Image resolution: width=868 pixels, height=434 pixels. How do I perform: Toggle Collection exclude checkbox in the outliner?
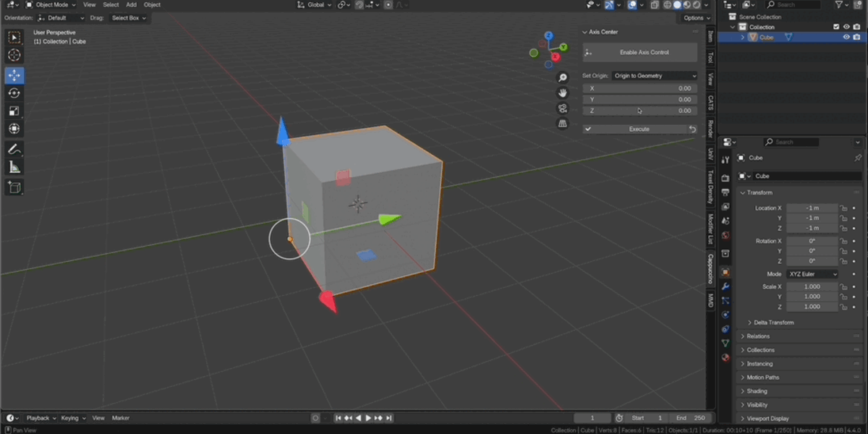tap(836, 27)
